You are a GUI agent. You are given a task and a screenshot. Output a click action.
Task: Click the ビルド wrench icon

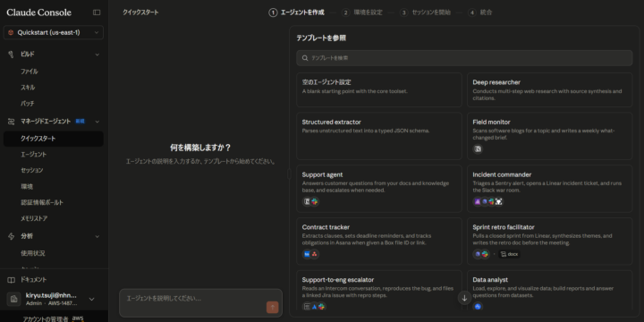11,55
